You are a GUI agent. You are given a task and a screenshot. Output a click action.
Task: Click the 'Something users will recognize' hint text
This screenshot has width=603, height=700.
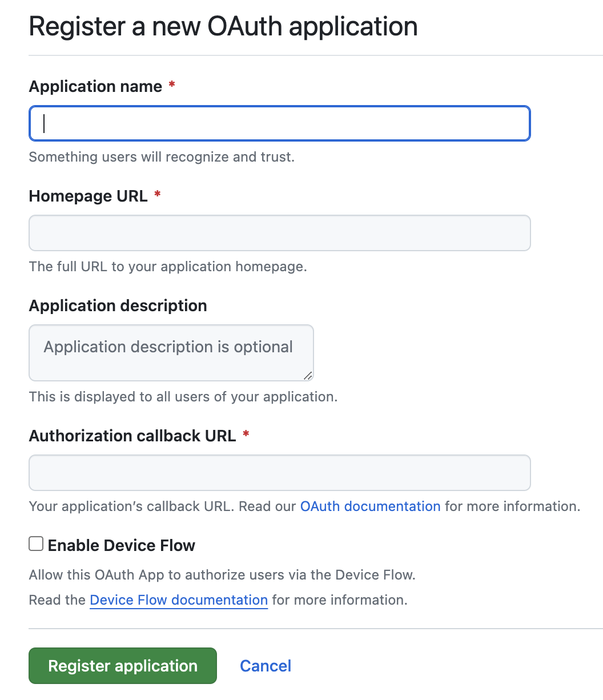click(x=162, y=157)
